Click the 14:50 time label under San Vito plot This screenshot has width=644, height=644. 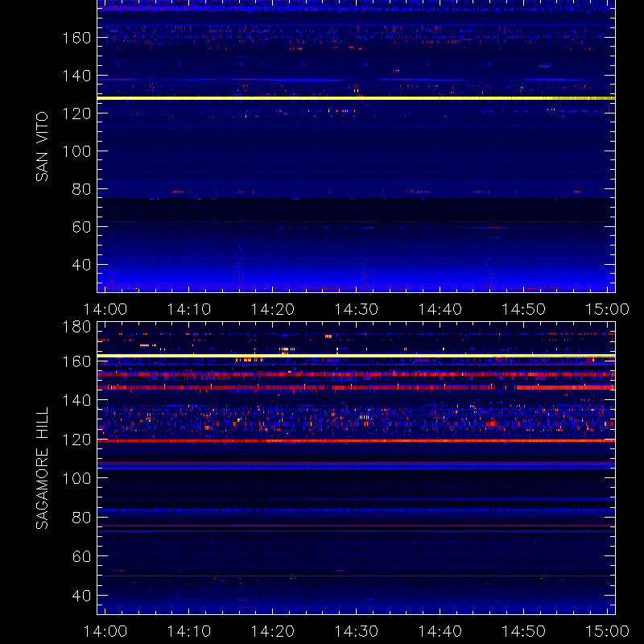pyautogui.click(x=524, y=309)
